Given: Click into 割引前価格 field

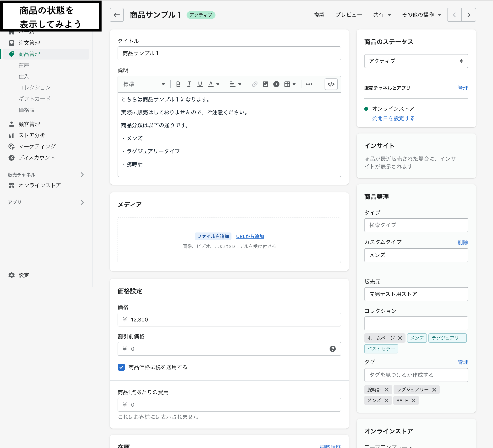Looking at the screenshot, I should pyautogui.click(x=229, y=349).
